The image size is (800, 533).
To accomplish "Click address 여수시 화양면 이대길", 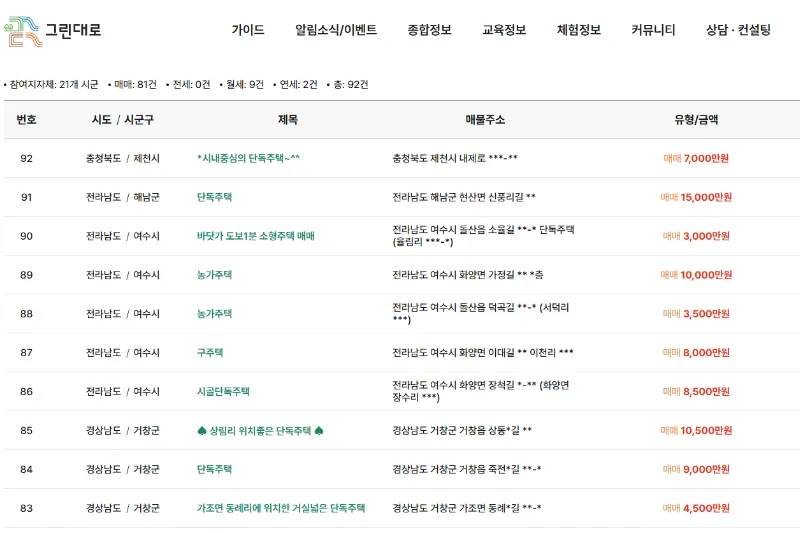I will point(483,352).
